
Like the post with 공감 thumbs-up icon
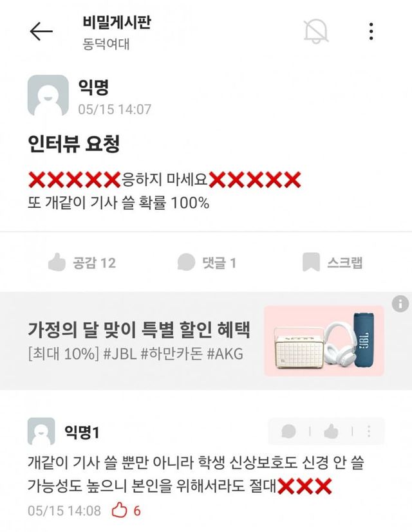pyautogui.click(x=57, y=262)
